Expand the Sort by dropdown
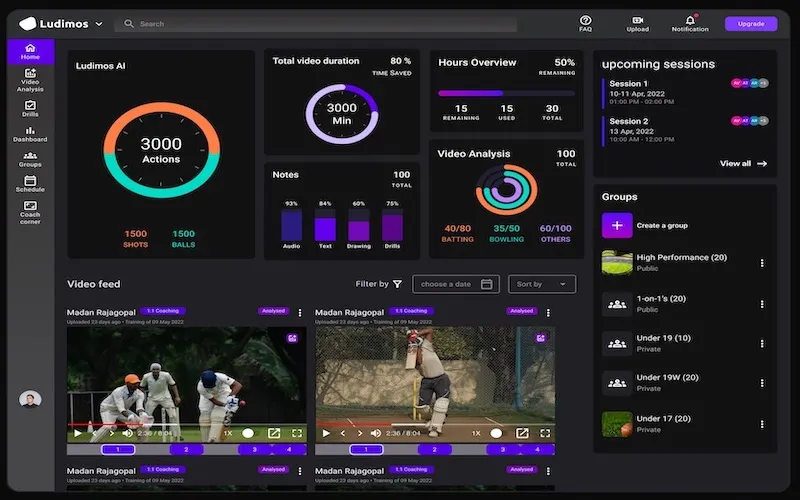The image size is (800, 500). pyautogui.click(x=542, y=284)
